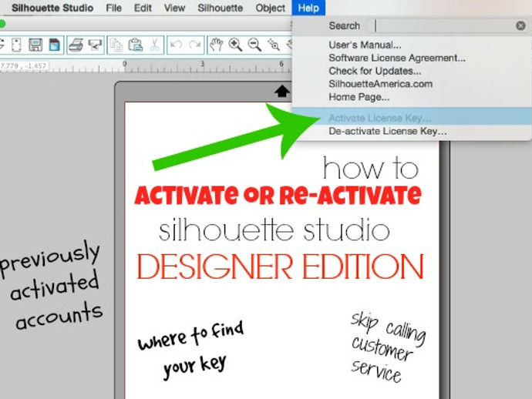Click the cursor coordinates readout
532x399 pixels.
24,65
